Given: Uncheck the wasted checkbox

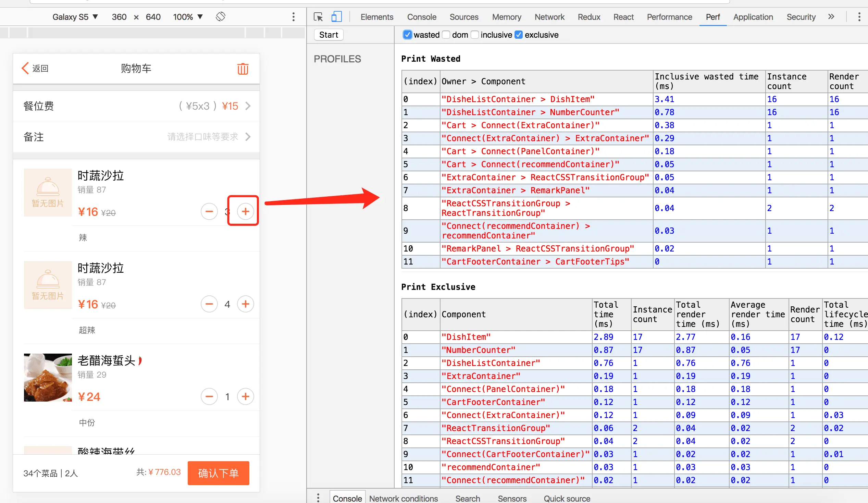Looking at the screenshot, I should point(407,35).
